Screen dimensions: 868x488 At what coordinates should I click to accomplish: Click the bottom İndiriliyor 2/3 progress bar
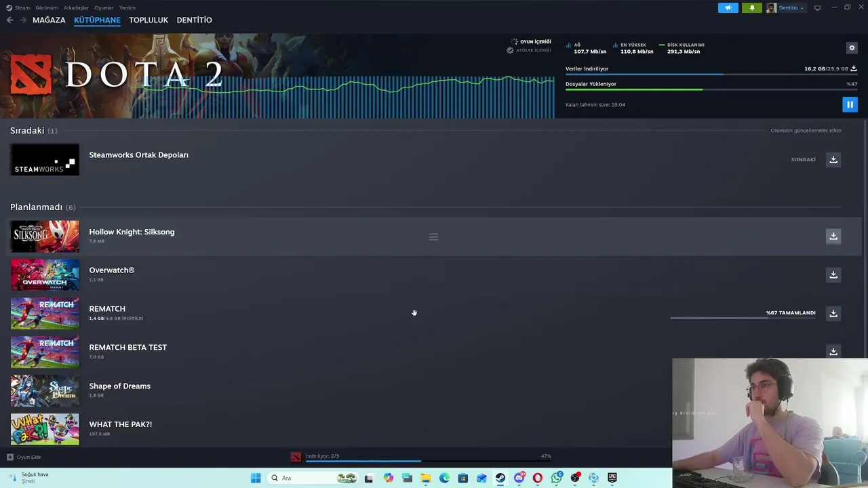pos(428,461)
